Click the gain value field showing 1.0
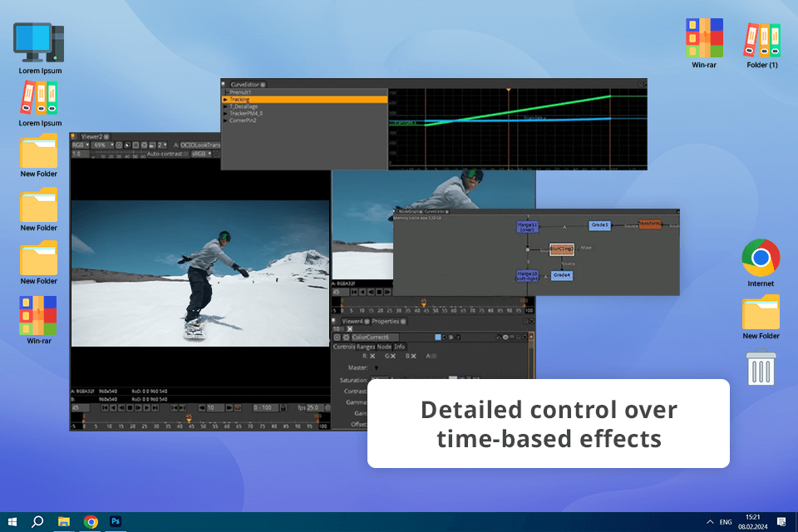798x532 pixels. coord(81,154)
